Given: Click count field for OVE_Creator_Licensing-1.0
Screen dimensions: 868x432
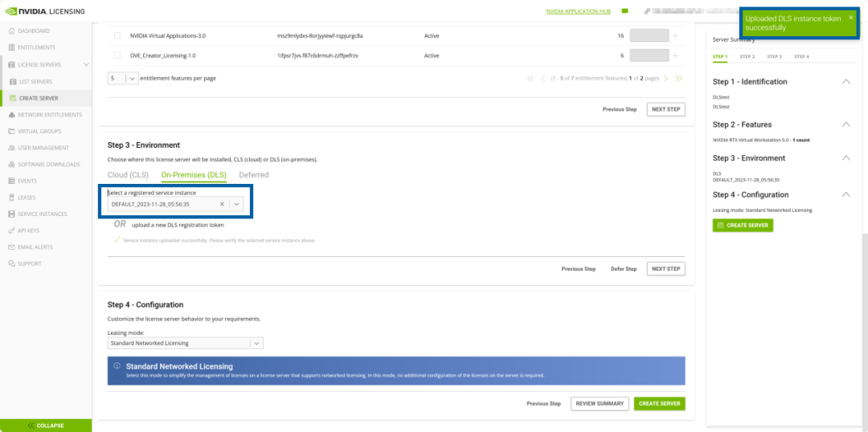Looking at the screenshot, I should point(649,55).
